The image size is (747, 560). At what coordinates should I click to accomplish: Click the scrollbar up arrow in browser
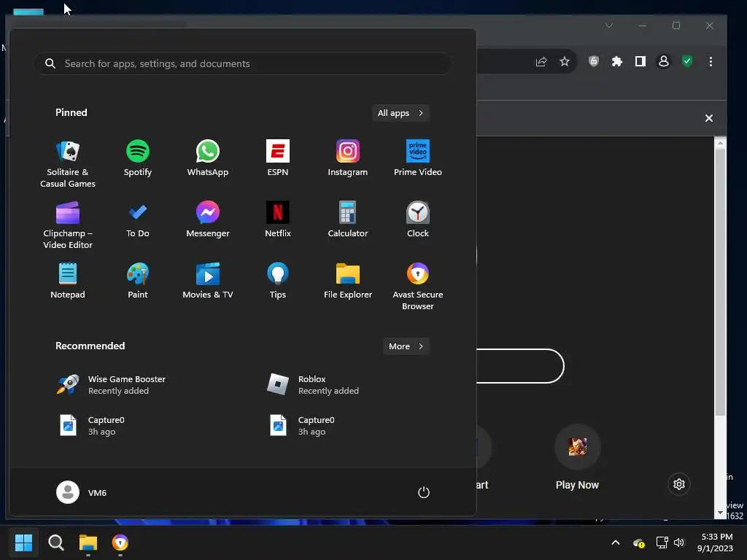(x=720, y=143)
